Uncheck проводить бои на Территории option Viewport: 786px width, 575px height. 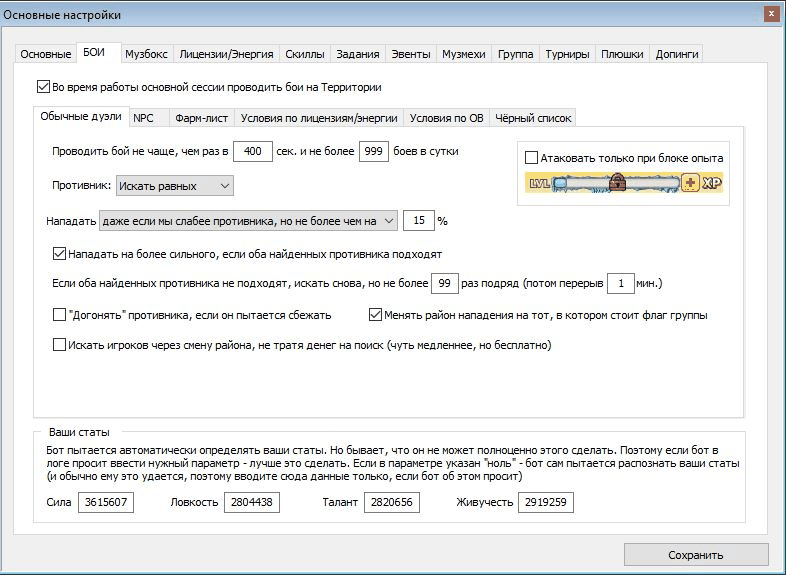[43, 87]
